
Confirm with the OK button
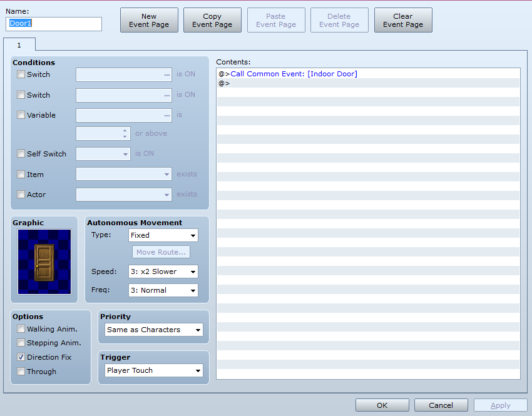tap(382, 405)
